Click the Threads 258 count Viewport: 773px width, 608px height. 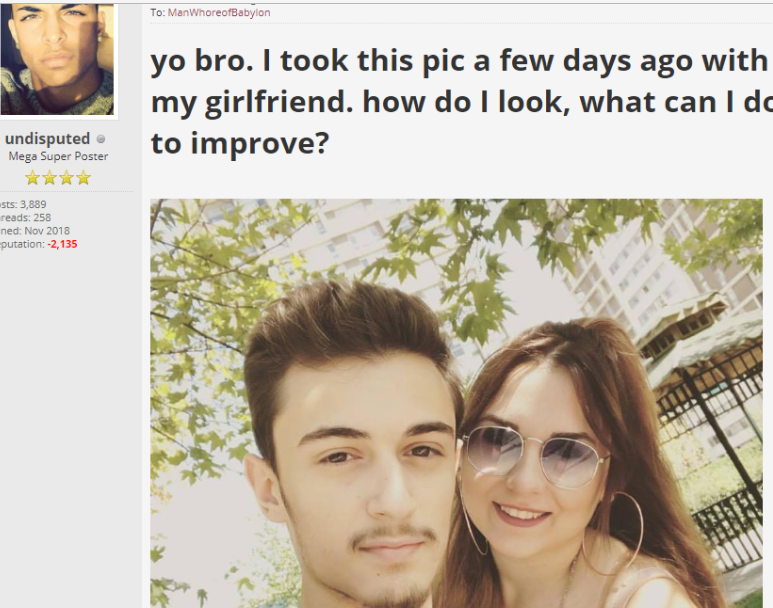click(x=26, y=217)
